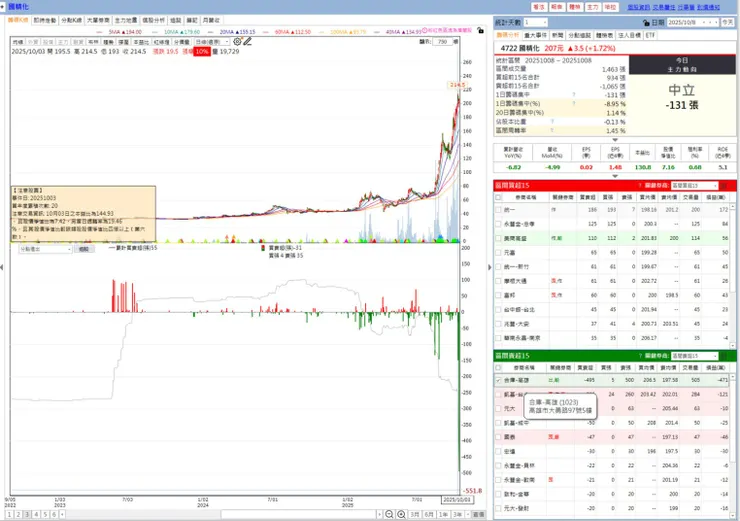Click the 750 display count field
Image resolution: width=740 pixels, height=521 pixels.
[x=442, y=42]
